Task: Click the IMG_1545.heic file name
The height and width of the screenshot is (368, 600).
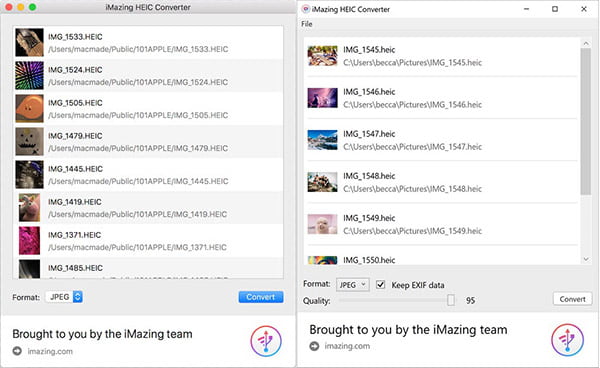Action: pyautogui.click(x=369, y=50)
